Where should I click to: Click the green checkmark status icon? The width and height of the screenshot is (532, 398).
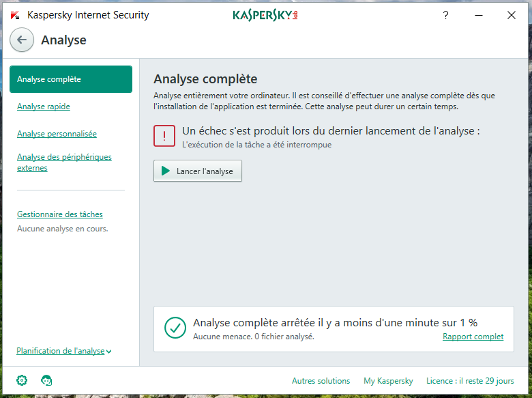[x=175, y=328]
